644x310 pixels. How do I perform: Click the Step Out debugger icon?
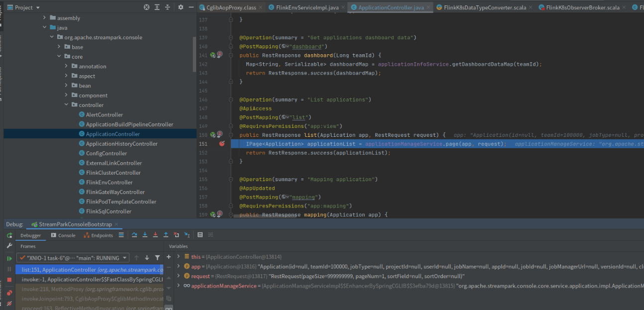click(x=166, y=235)
